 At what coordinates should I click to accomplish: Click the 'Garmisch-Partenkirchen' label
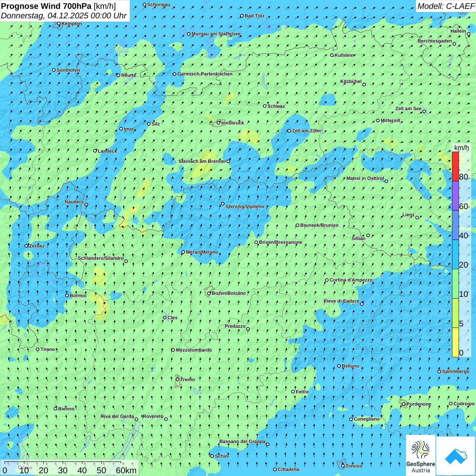pos(205,74)
